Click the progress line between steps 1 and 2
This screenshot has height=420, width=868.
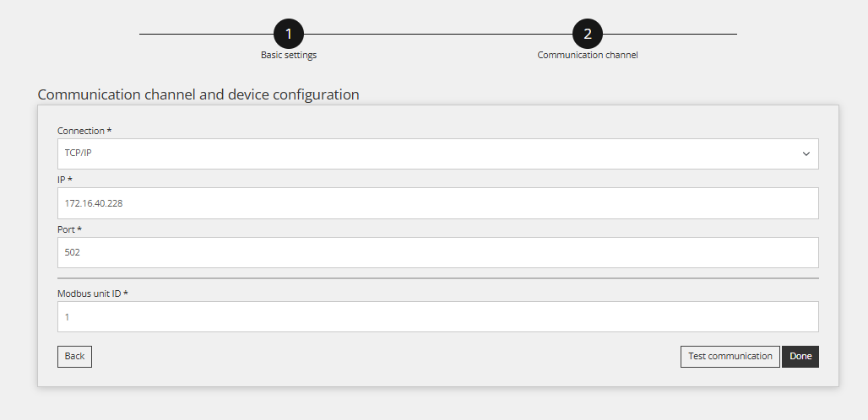tap(437, 34)
